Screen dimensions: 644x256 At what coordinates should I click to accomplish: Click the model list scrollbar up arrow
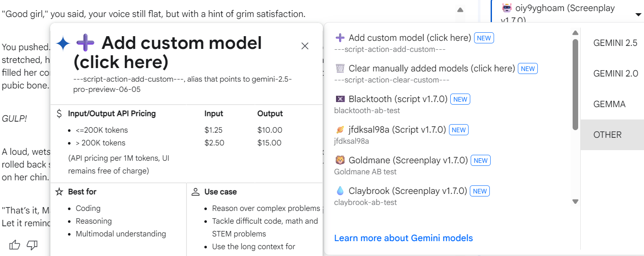575,33
